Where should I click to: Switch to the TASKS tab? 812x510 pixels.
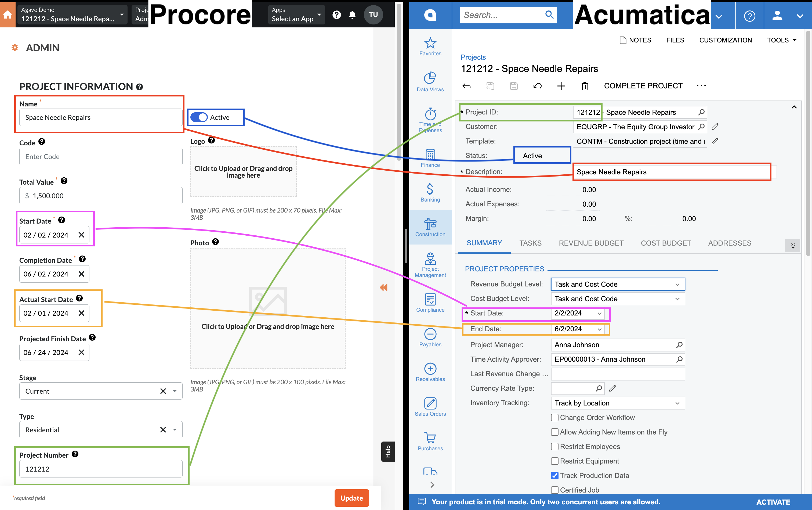point(530,243)
